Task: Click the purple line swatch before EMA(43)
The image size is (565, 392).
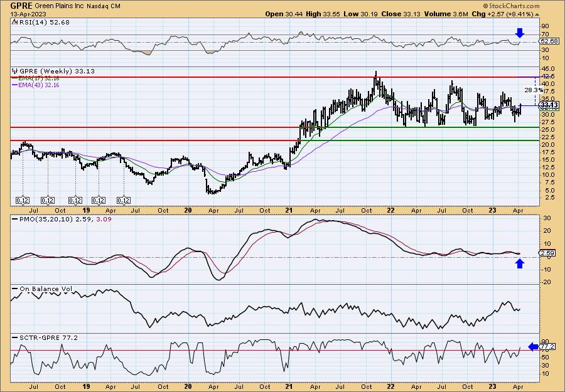Action: pos(15,85)
